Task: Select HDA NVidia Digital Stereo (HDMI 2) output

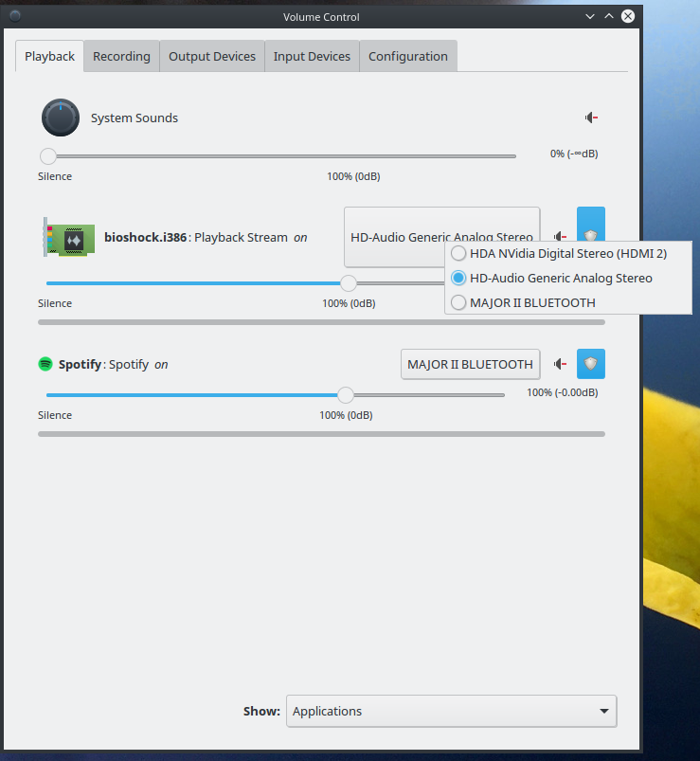Action: pos(568,253)
